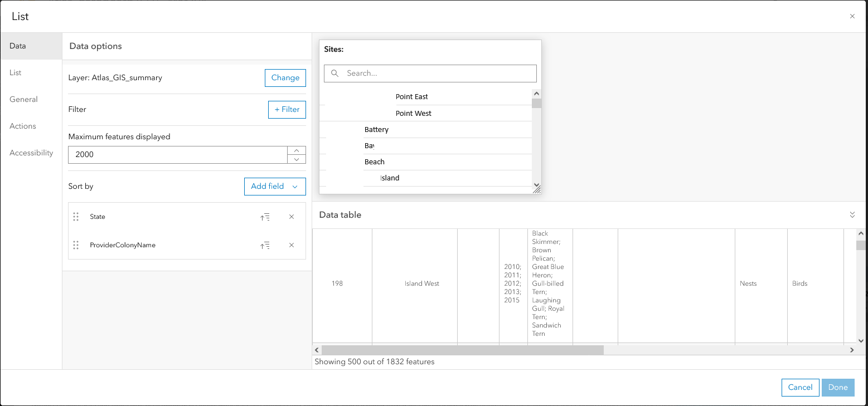Screen dimensions: 868x406
Task: Click drag handle for State field
Action: pyautogui.click(x=76, y=217)
